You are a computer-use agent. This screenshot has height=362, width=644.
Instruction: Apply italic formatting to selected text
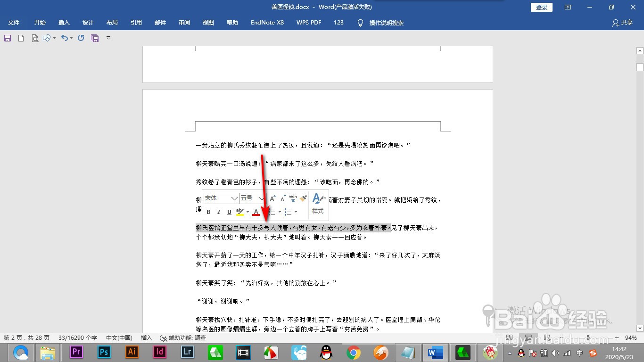click(218, 212)
